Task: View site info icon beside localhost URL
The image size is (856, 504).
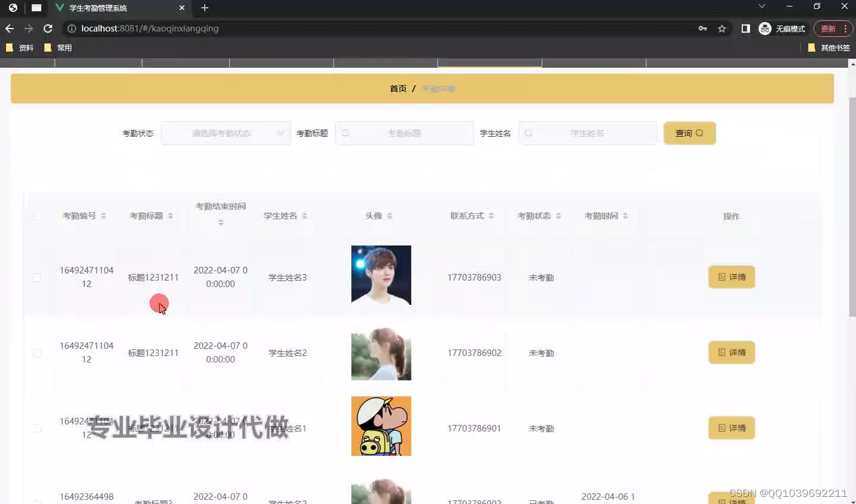Action: [x=71, y=29]
